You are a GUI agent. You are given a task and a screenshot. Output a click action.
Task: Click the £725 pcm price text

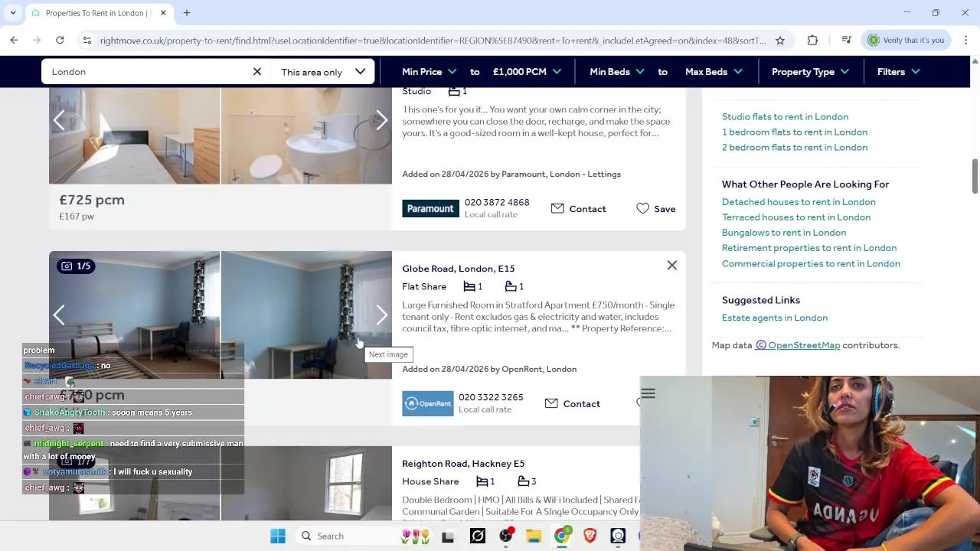(92, 201)
